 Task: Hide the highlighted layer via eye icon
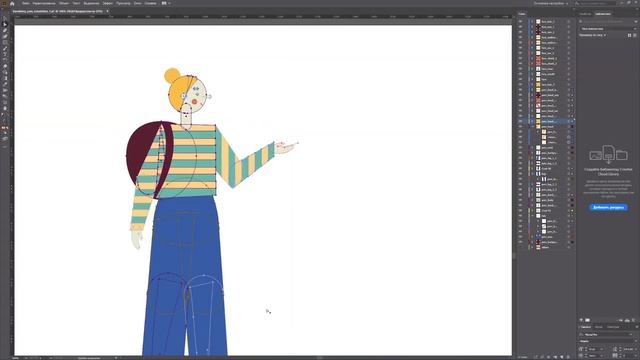point(520,121)
